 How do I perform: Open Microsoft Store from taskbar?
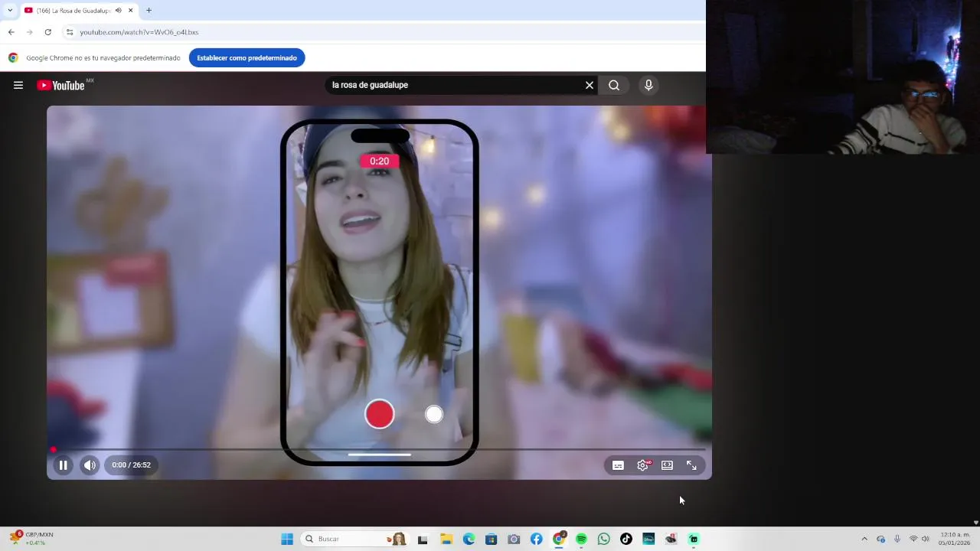(492, 539)
